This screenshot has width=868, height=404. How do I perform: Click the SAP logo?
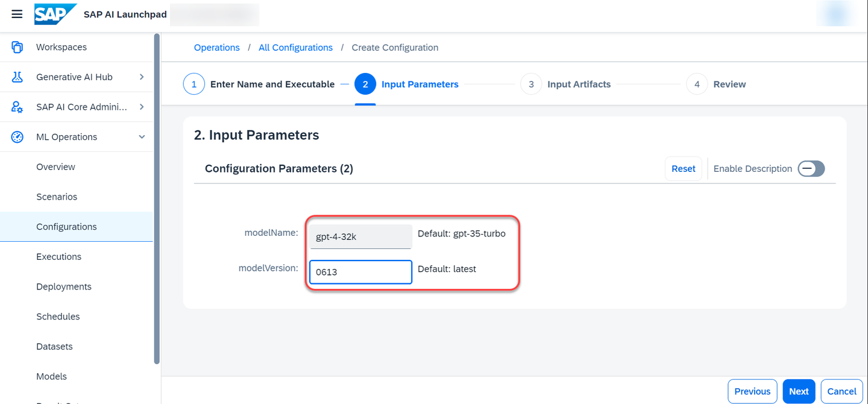coord(55,14)
